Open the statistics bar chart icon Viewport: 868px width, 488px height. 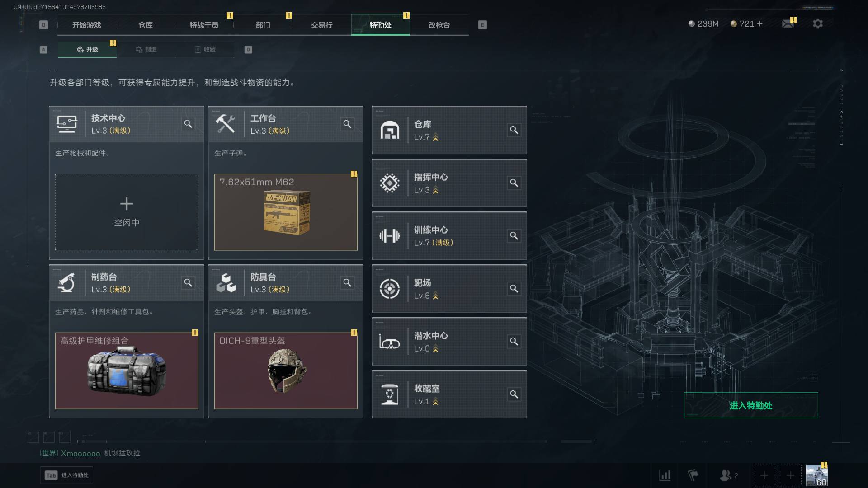coord(665,475)
